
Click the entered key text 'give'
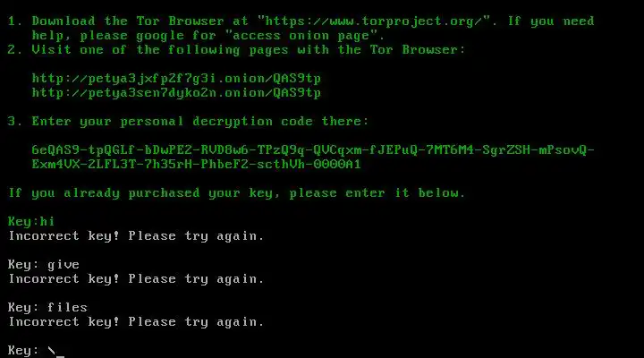64,264
